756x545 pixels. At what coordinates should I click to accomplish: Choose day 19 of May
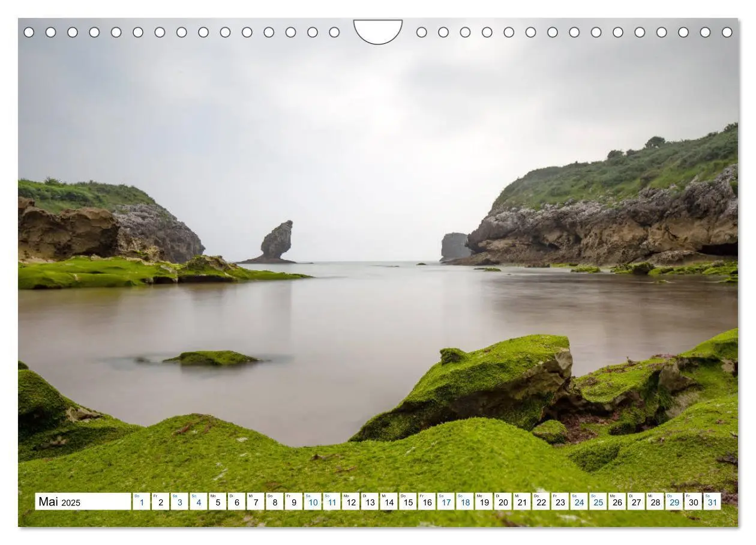click(x=484, y=502)
